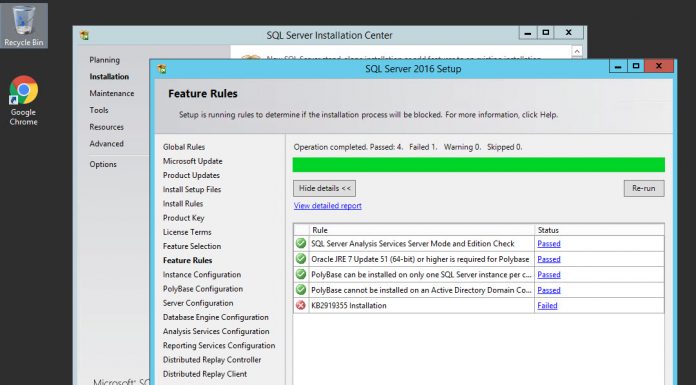
Task: Click Hide details button
Action: [324, 188]
